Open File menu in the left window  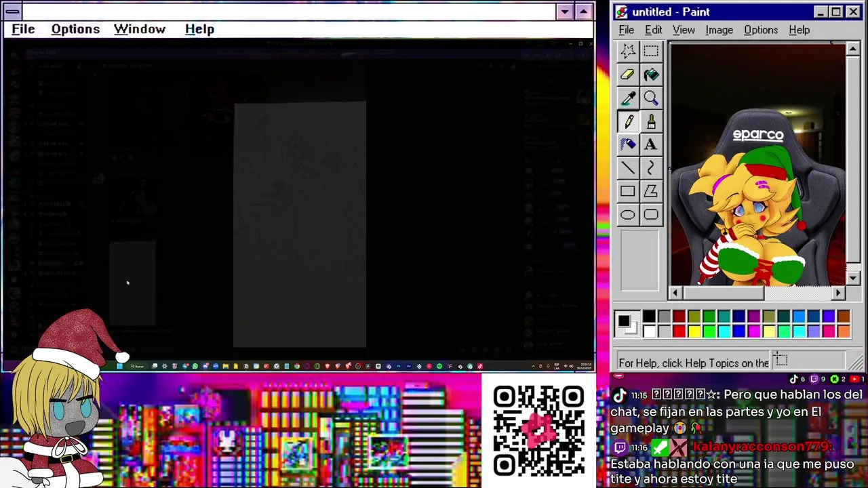[23, 29]
